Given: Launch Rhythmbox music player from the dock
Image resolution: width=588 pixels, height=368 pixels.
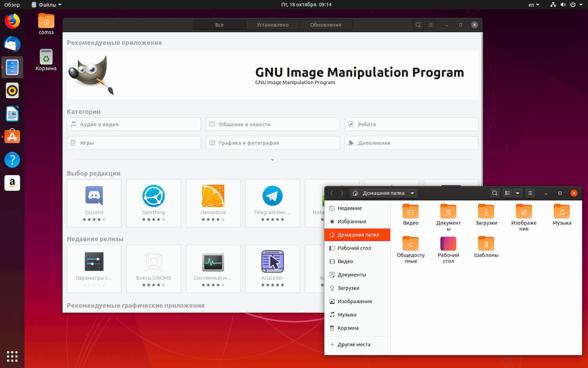Looking at the screenshot, I should tap(12, 91).
